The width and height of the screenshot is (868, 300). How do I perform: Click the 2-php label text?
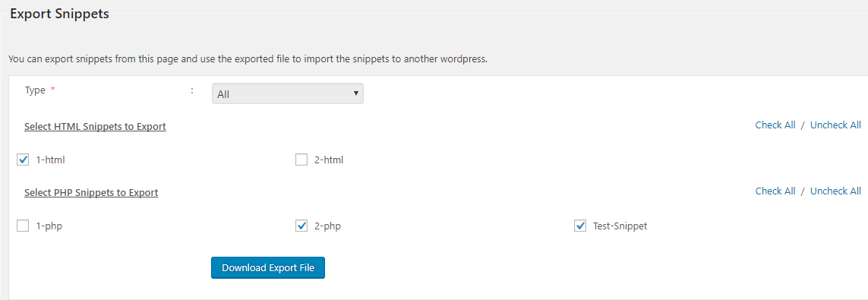327,226
